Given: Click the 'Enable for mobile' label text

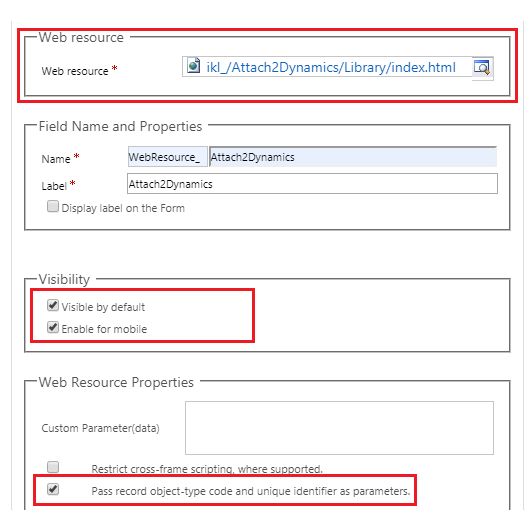Looking at the screenshot, I should pyautogui.click(x=104, y=329).
